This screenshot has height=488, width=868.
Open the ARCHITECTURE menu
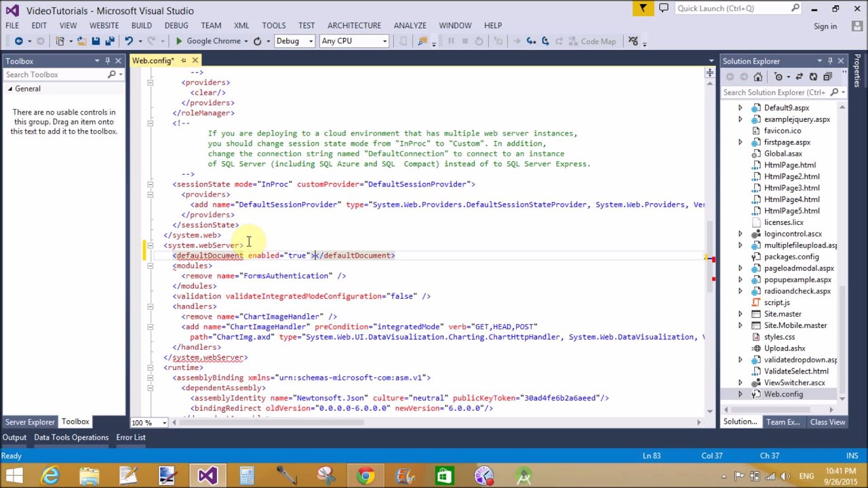tap(354, 26)
